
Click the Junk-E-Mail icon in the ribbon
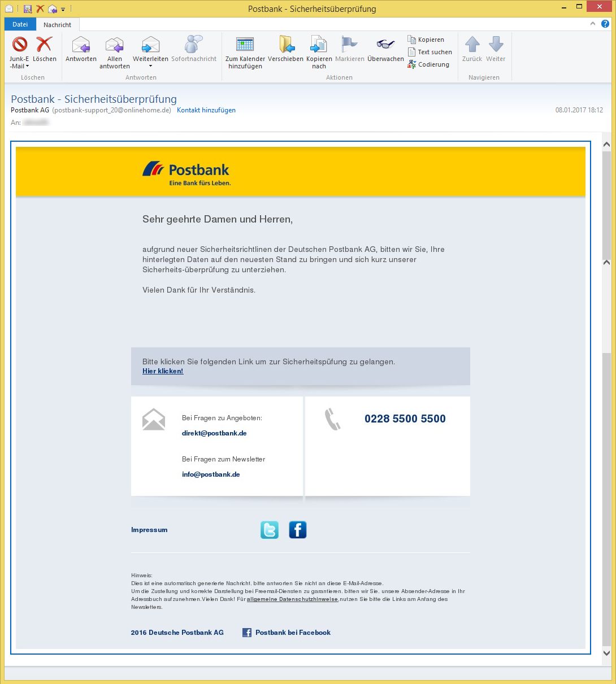pyautogui.click(x=20, y=44)
